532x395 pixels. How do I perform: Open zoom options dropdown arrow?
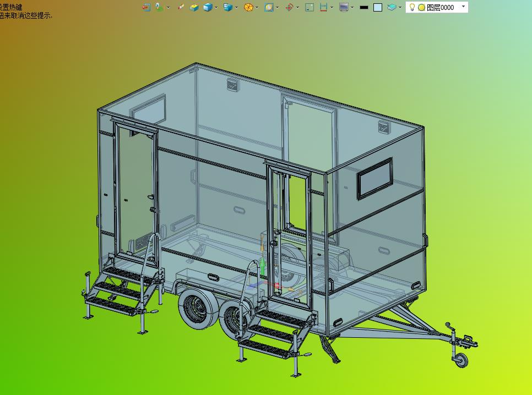coord(277,8)
